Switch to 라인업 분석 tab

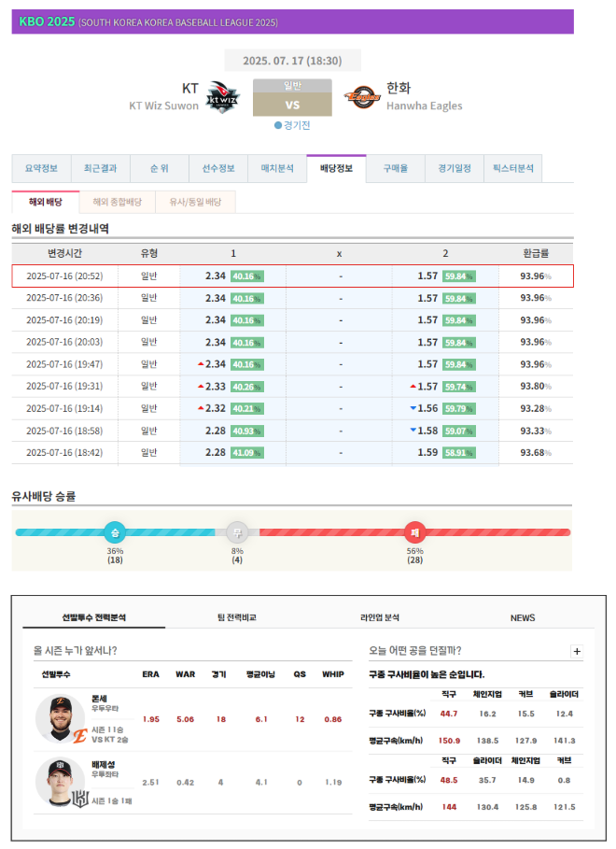(380, 617)
